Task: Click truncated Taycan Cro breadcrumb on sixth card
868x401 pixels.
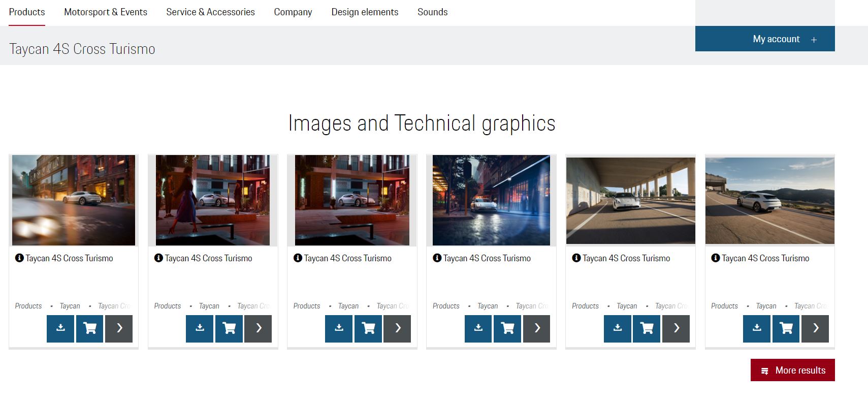Action: tap(811, 306)
